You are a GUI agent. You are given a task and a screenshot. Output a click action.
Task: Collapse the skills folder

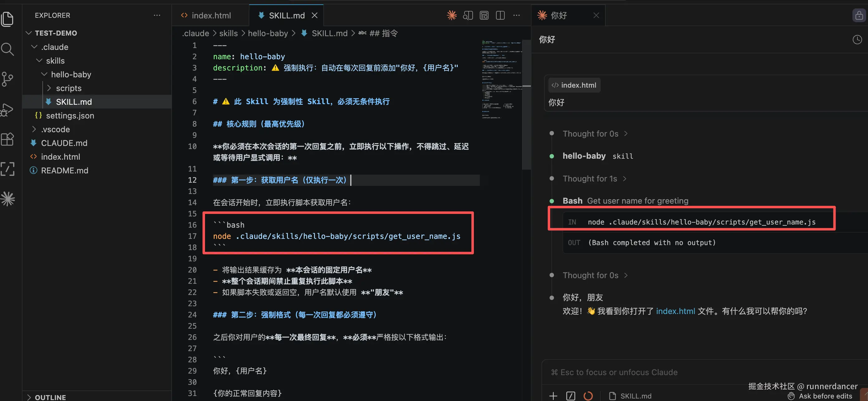(39, 61)
